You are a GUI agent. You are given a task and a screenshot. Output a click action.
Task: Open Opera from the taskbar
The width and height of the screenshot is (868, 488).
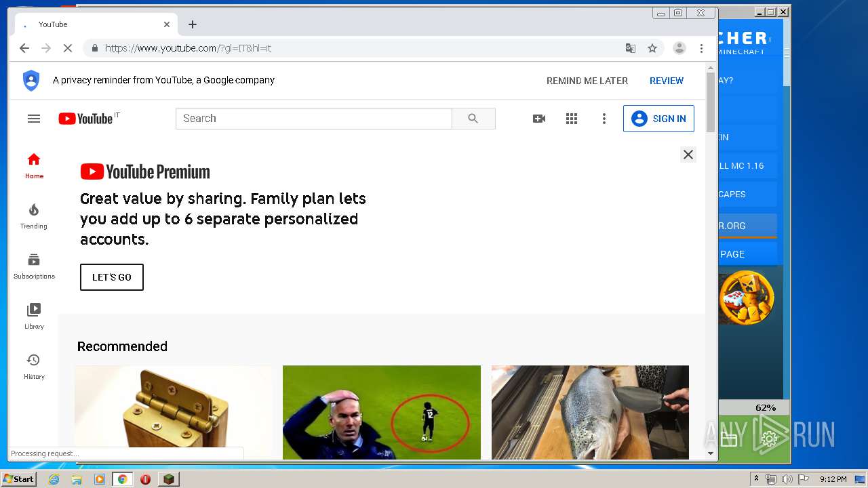(145, 479)
